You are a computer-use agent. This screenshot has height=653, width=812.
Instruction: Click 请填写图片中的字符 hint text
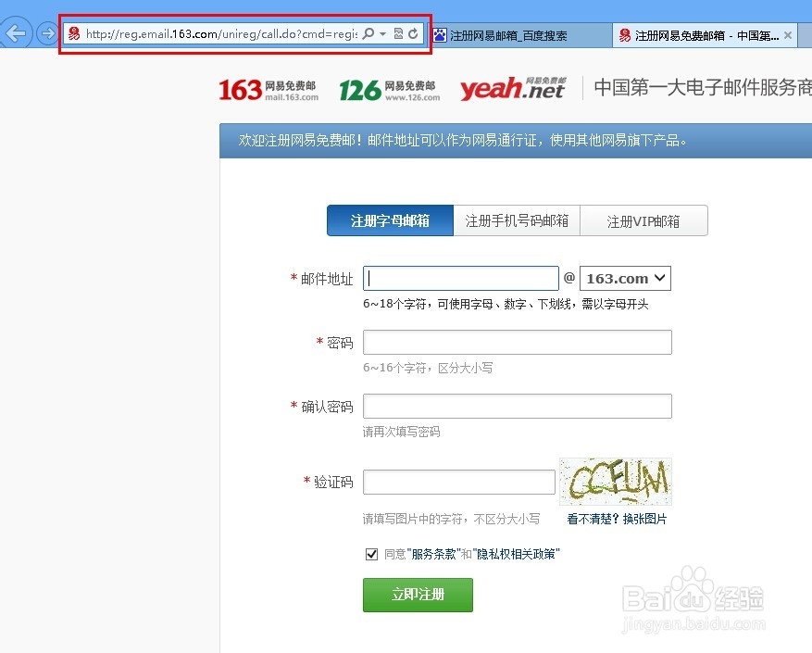(x=451, y=519)
